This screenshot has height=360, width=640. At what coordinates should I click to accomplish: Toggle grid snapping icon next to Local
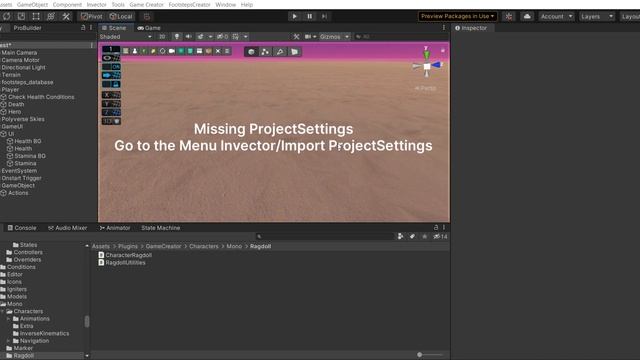[147, 16]
